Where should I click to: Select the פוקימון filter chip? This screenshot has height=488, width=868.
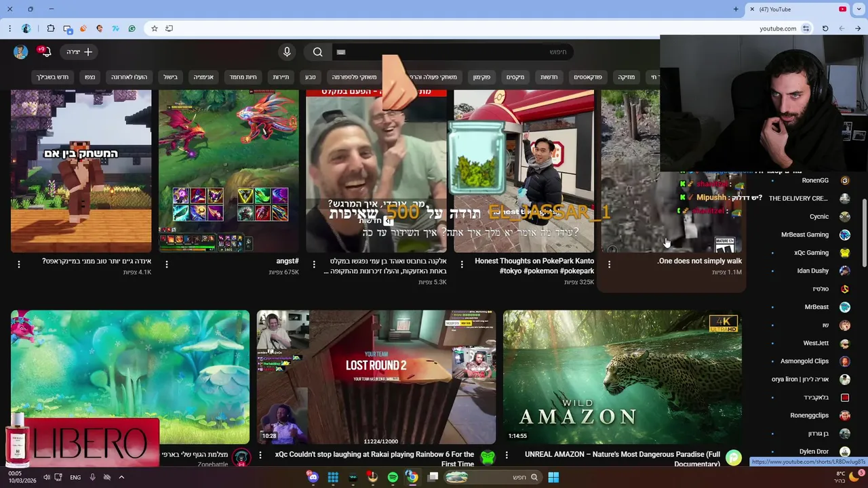click(481, 77)
